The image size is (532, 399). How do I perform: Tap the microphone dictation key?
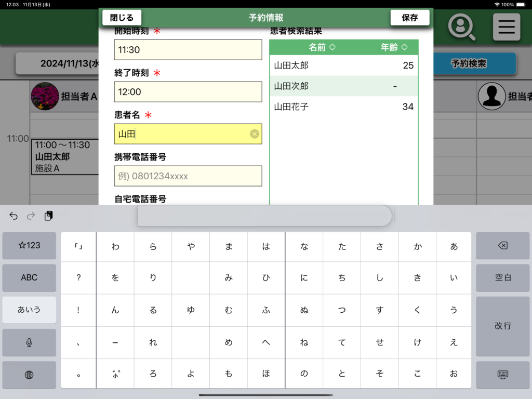pyautogui.click(x=29, y=342)
